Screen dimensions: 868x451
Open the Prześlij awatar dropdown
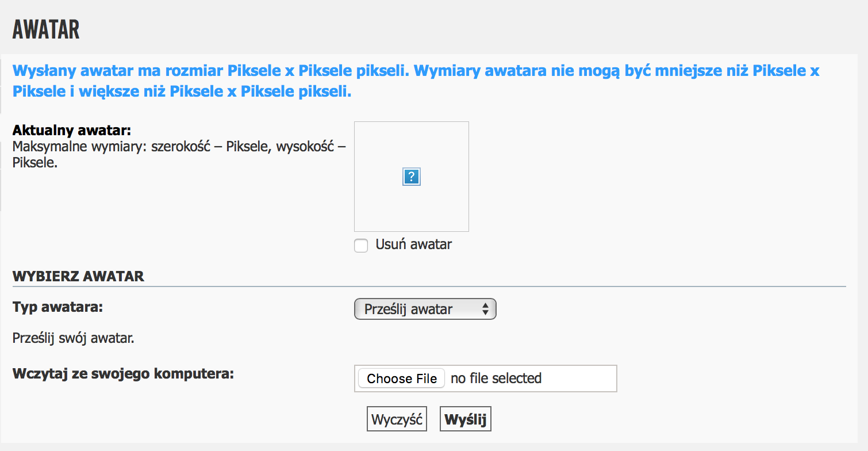point(425,309)
